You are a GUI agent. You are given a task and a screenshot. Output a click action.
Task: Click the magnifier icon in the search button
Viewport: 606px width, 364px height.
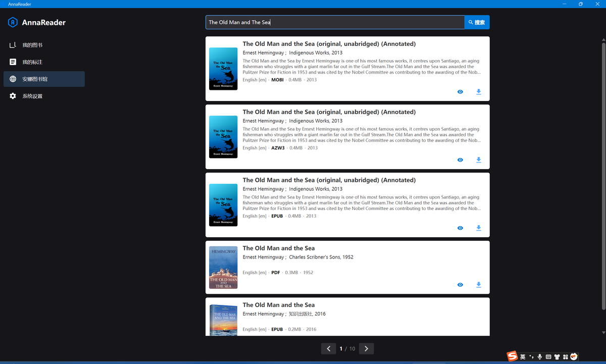471,22
